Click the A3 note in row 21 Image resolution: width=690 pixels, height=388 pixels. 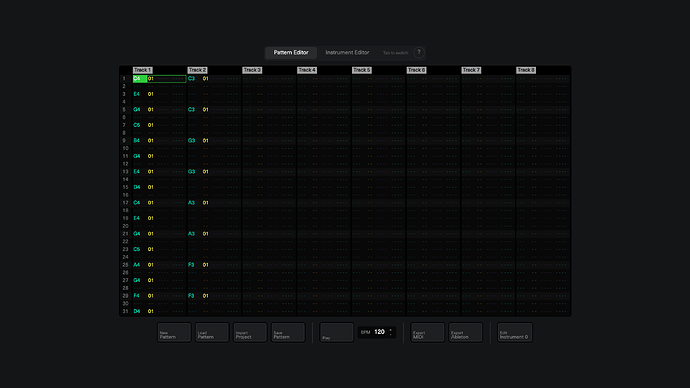pos(191,234)
